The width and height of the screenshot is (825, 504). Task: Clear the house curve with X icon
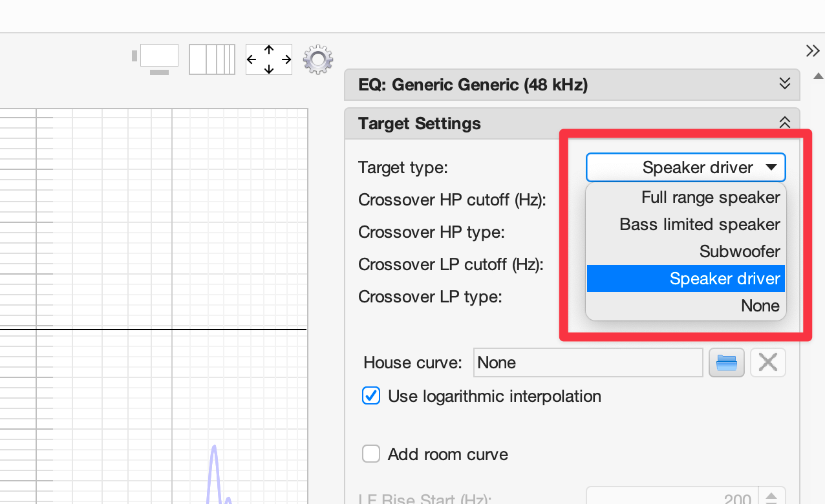767,362
